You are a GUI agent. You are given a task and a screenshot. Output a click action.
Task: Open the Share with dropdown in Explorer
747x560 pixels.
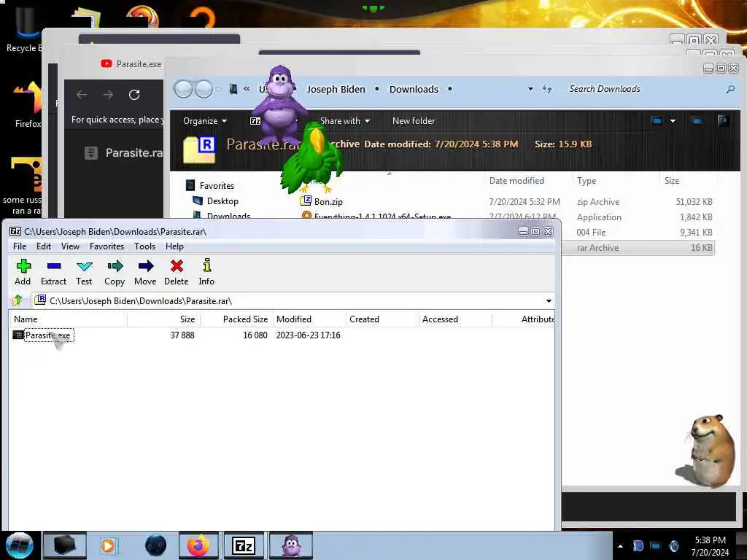coord(345,121)
